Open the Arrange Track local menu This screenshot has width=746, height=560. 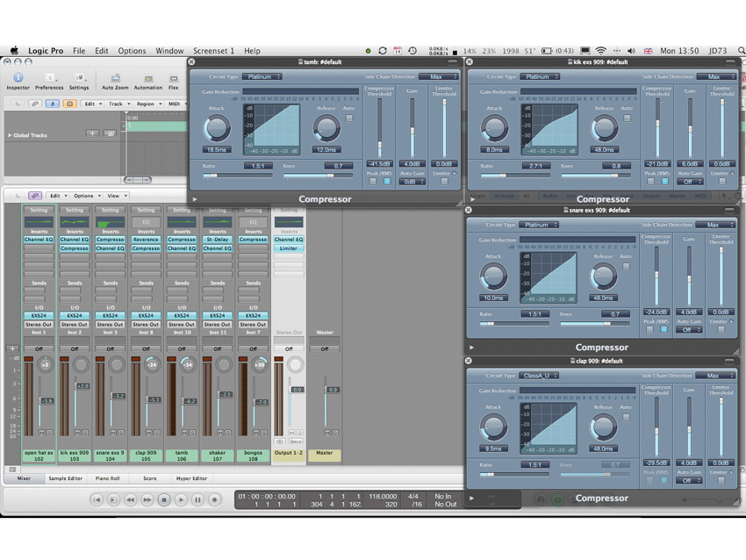tap(118, 104)
